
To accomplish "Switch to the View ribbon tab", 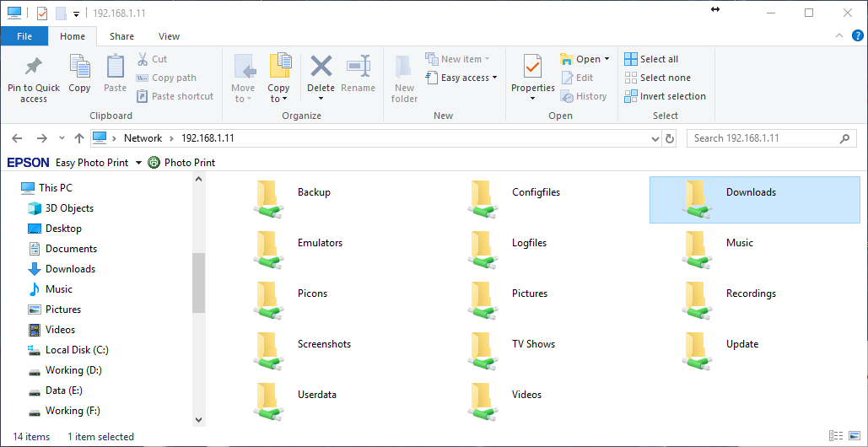I will coord(169,36).
